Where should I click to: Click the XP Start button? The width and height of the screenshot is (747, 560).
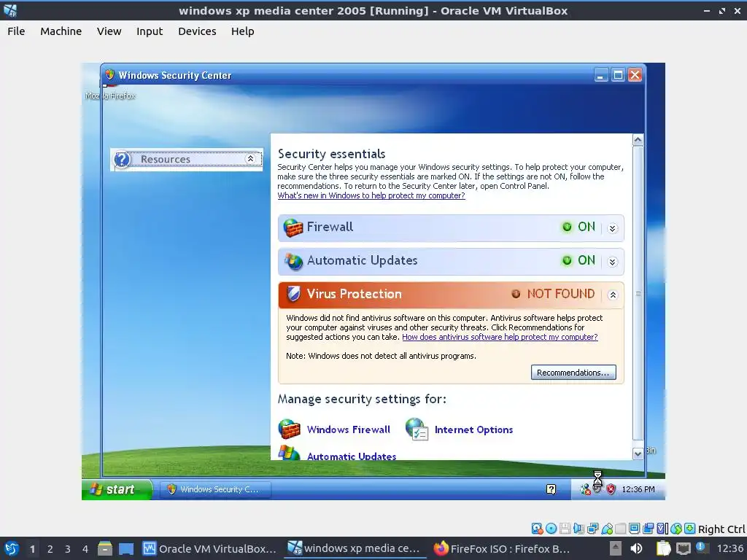[117, 489]
